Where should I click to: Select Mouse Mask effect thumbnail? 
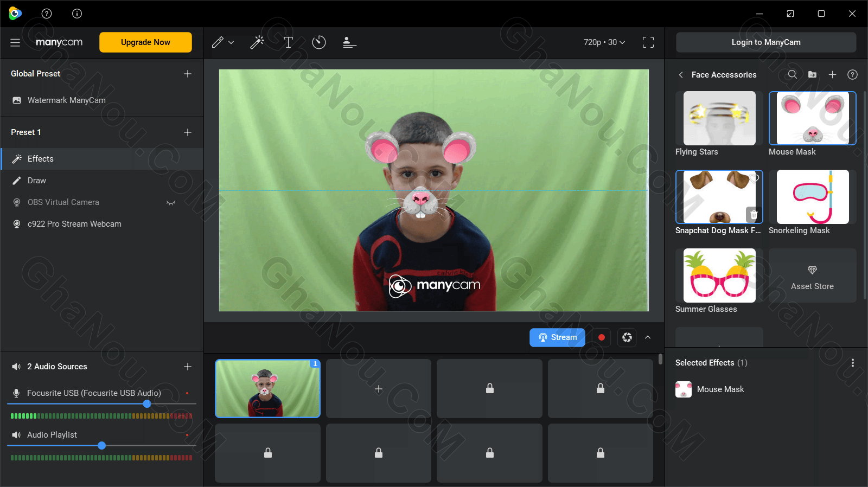[x=813, y=118]
